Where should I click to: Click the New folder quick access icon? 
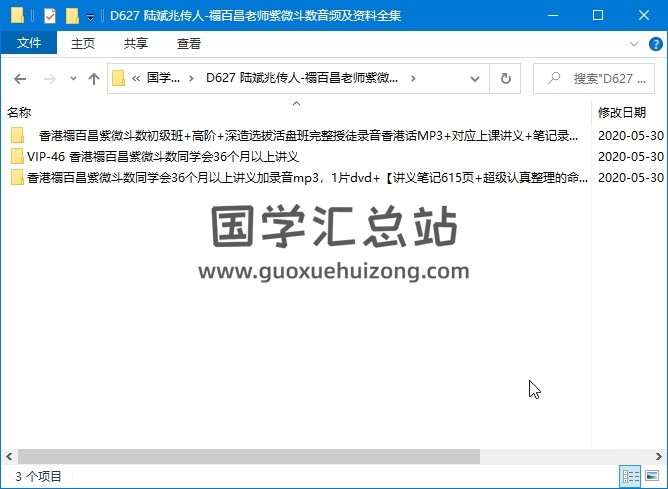[x=72, y=16]
